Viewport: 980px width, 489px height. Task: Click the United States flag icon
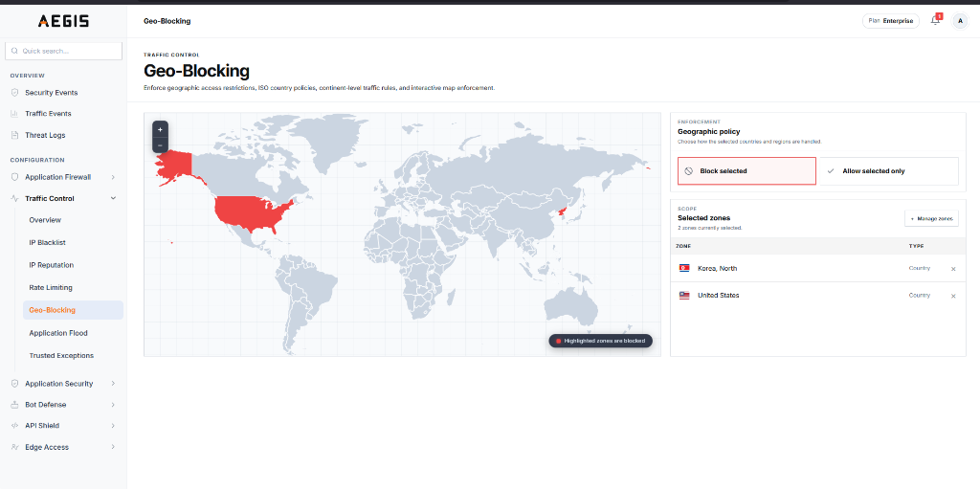point(684,295)
